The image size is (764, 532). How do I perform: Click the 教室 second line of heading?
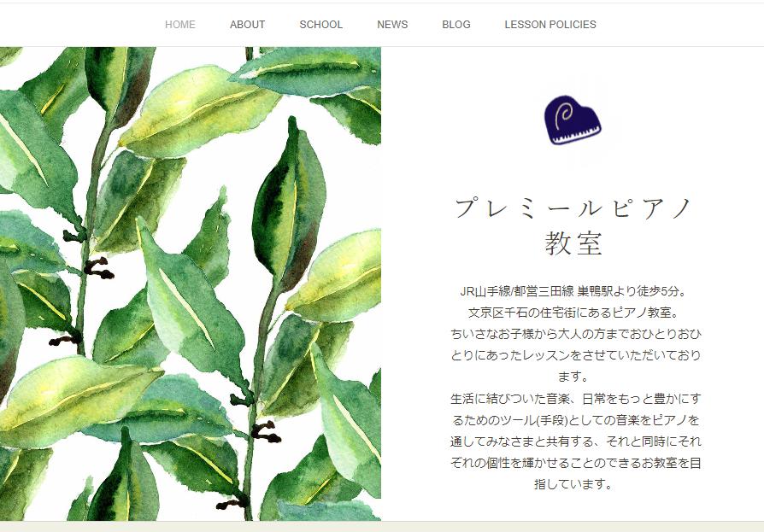(573, 243)
